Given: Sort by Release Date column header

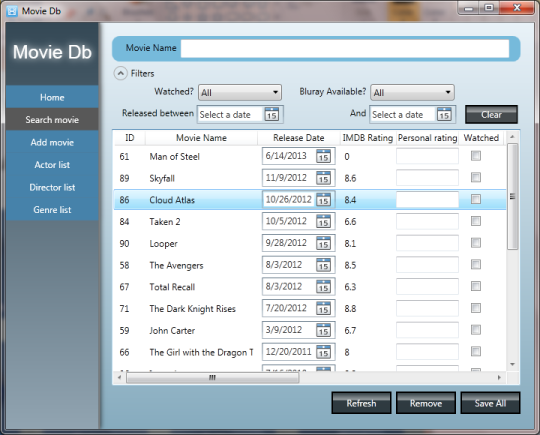Looking at the screenshot, I should [299, 138].
